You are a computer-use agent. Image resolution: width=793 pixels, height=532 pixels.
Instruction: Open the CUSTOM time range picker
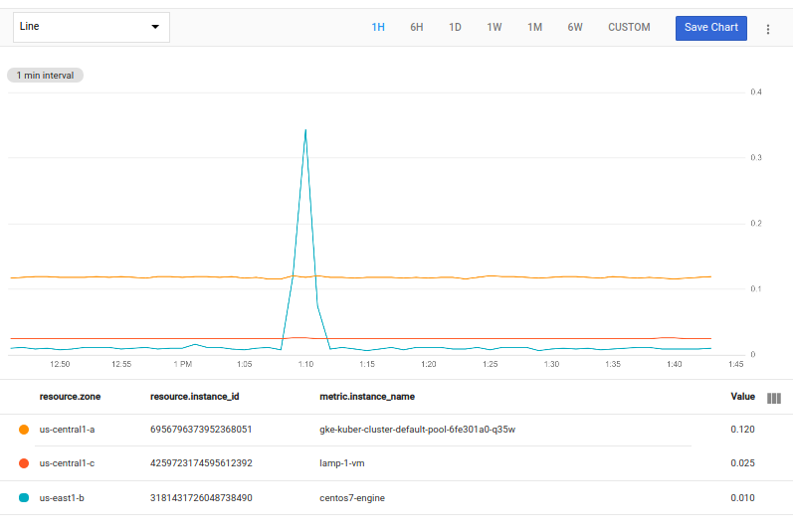click(x=629, y=28)
